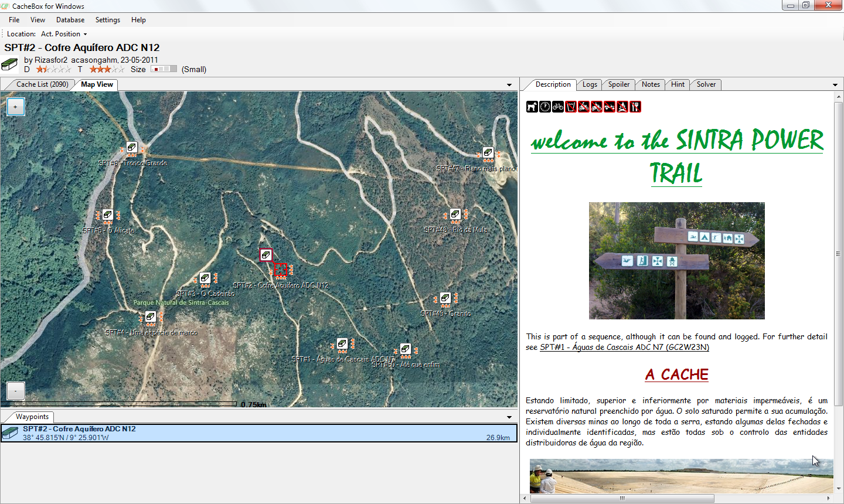The image size is (844, 504).
Task: Select SPT#7 Plano mais plano cache marker
Action: click(x=488, y=153)
